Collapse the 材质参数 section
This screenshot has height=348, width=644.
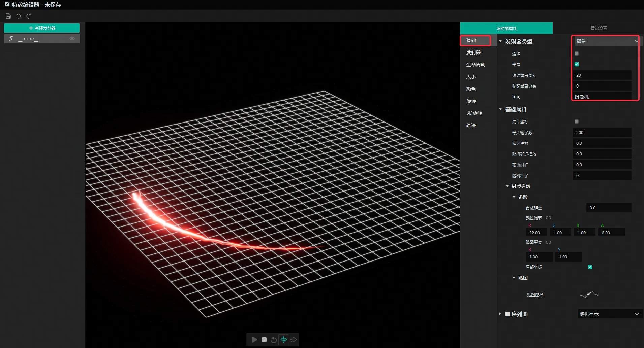(x=507, y=186)
